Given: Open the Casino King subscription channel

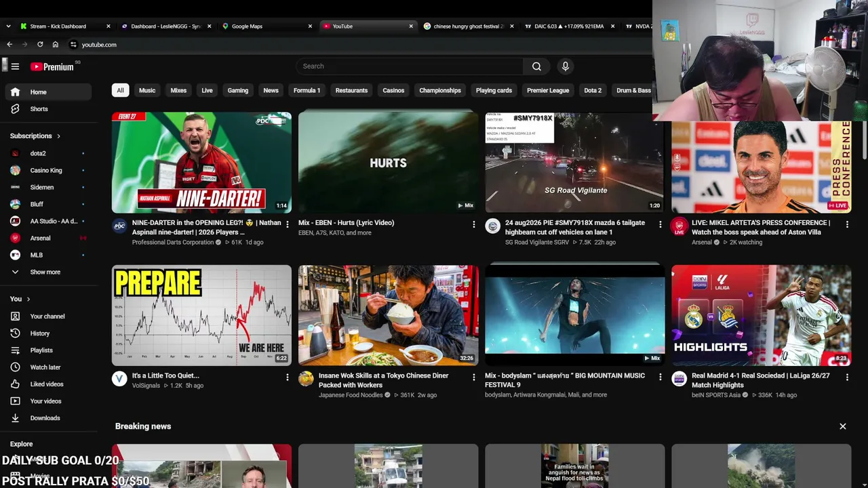Looking at the screenshot, I should pos(49,170).
